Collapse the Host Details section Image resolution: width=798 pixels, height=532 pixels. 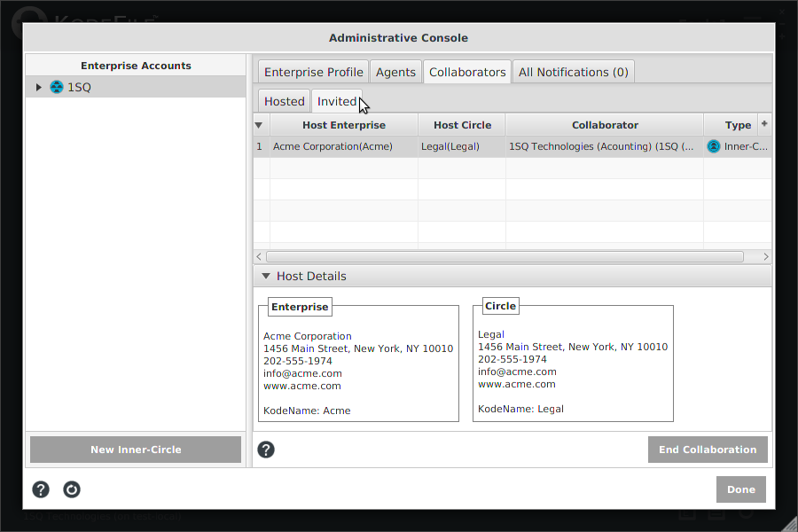tap(266, 276)
